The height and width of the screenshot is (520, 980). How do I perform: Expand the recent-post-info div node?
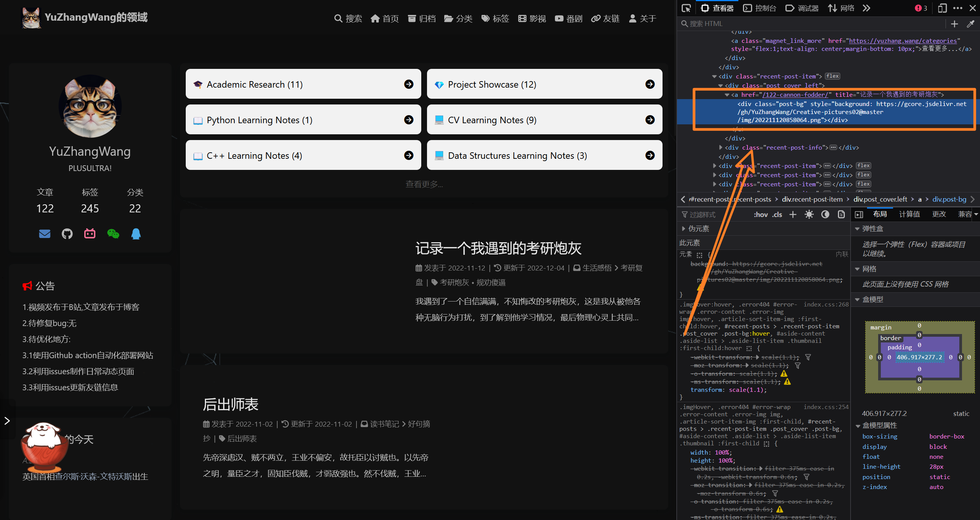721,147
